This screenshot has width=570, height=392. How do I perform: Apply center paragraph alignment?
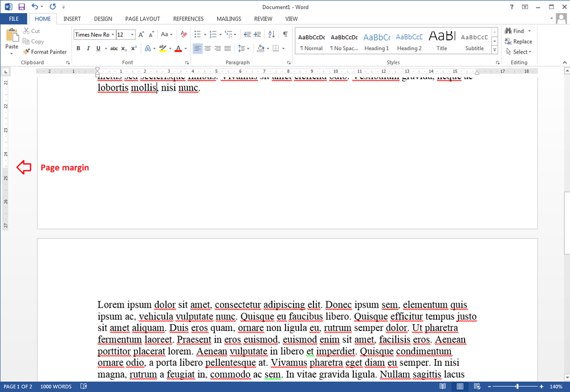pyautogui.click(x=207, y=48)
